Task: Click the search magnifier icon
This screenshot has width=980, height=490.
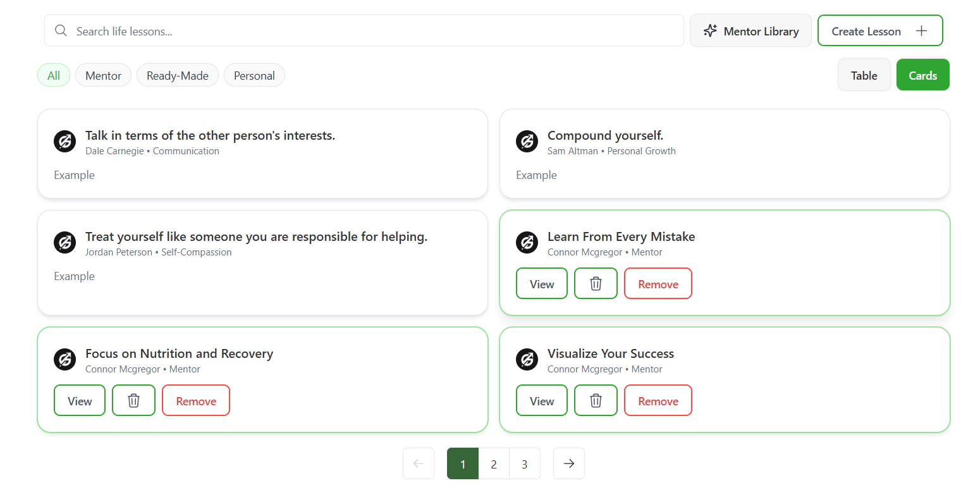Action: coord(61,31)
